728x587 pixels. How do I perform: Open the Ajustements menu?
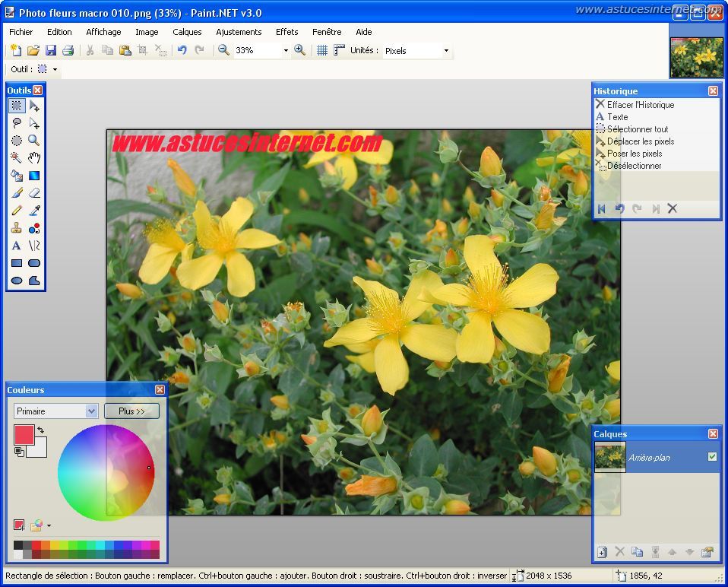[239, 32]
